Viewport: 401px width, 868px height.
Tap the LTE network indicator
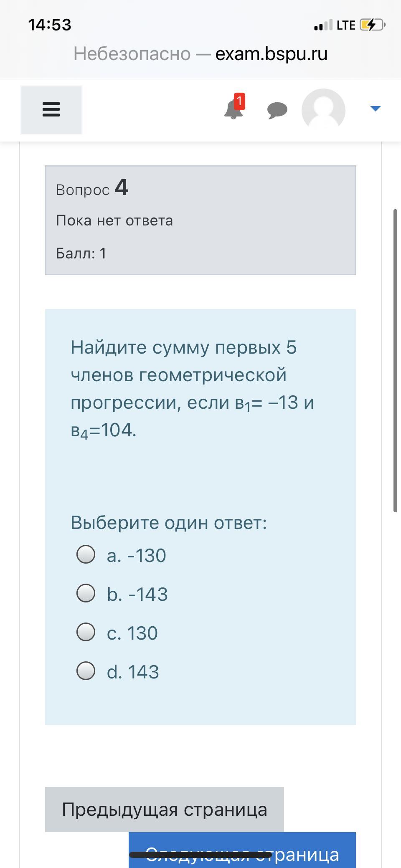(x=346, y=25)
